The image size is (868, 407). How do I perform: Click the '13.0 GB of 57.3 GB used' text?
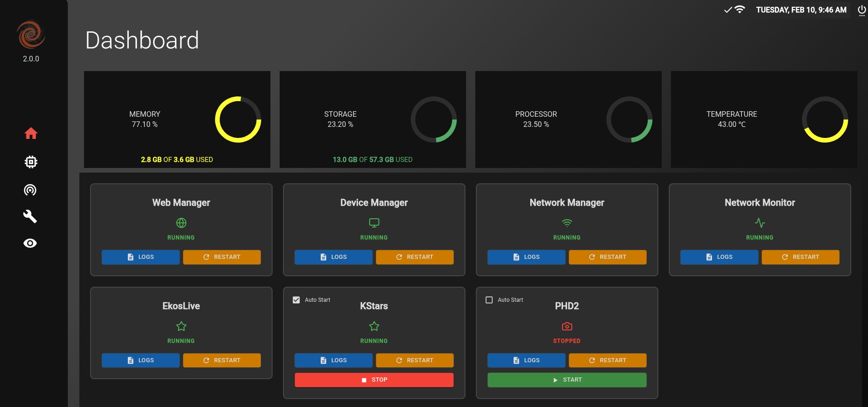coord(373,160)
